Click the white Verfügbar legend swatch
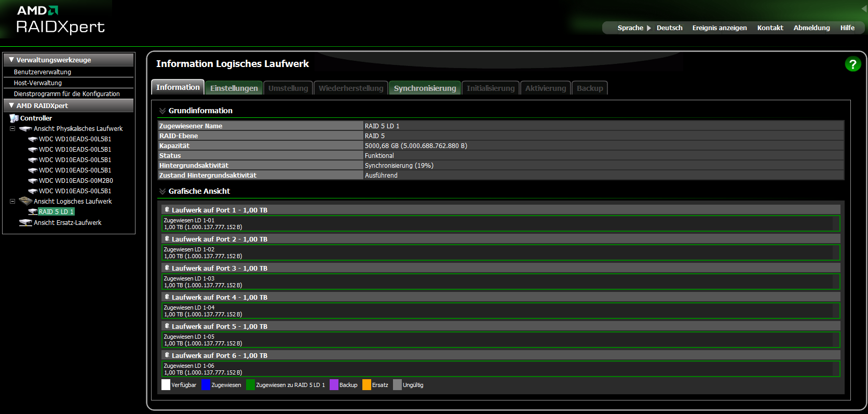This screenshot has height=414, width=868. [x=166, y=385]
